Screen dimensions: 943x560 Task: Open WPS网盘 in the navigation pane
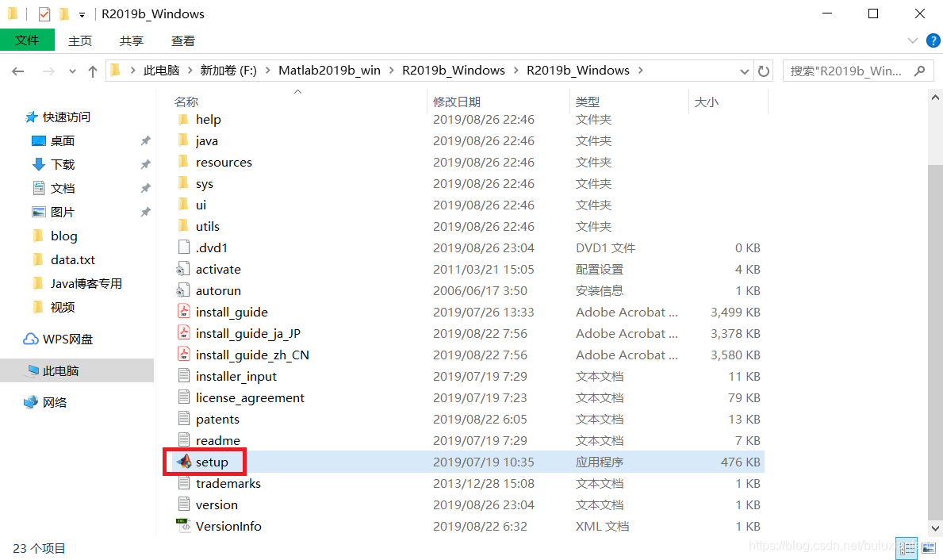tap(58, 339)
